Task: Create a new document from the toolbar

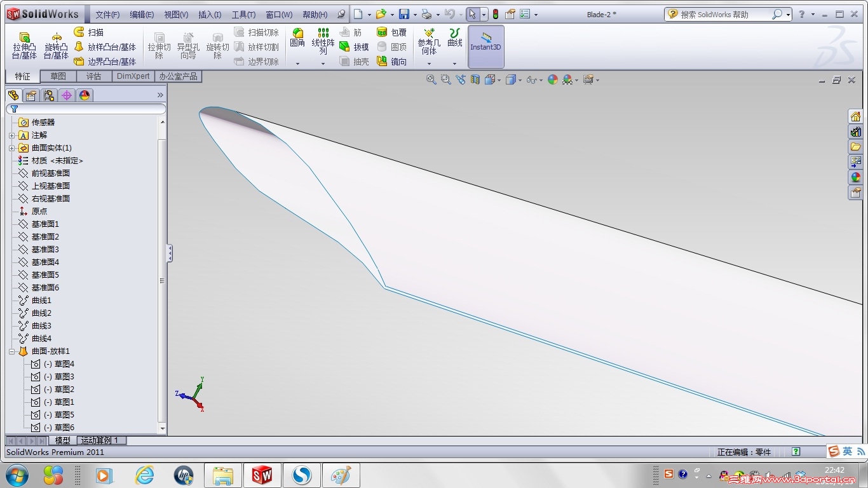Action: pos(358,14)
